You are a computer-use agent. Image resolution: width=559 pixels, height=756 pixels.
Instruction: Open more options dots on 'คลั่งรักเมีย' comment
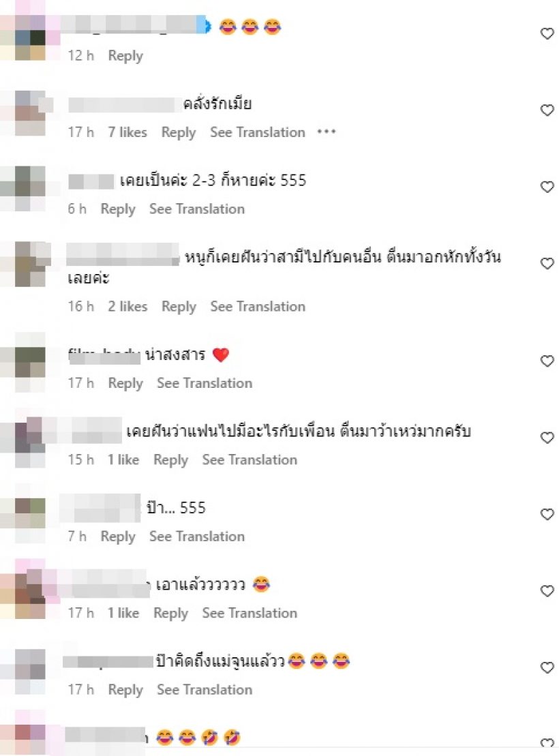[327, 132]
